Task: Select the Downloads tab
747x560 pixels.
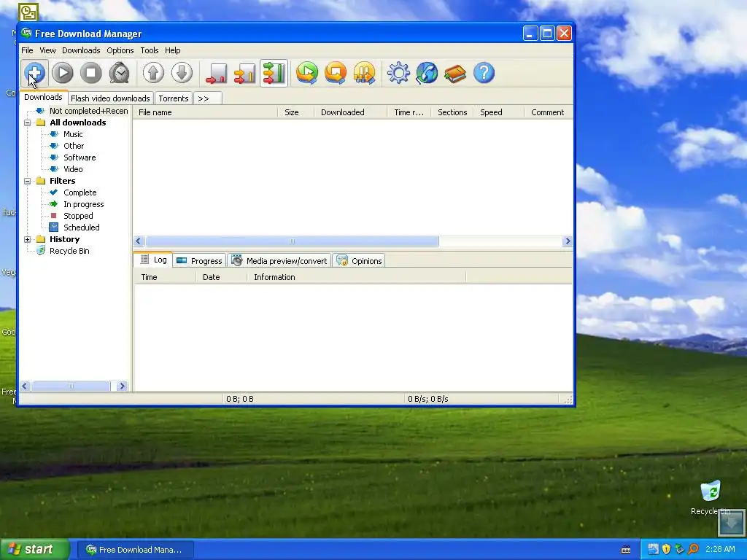Action: (43, 97)
